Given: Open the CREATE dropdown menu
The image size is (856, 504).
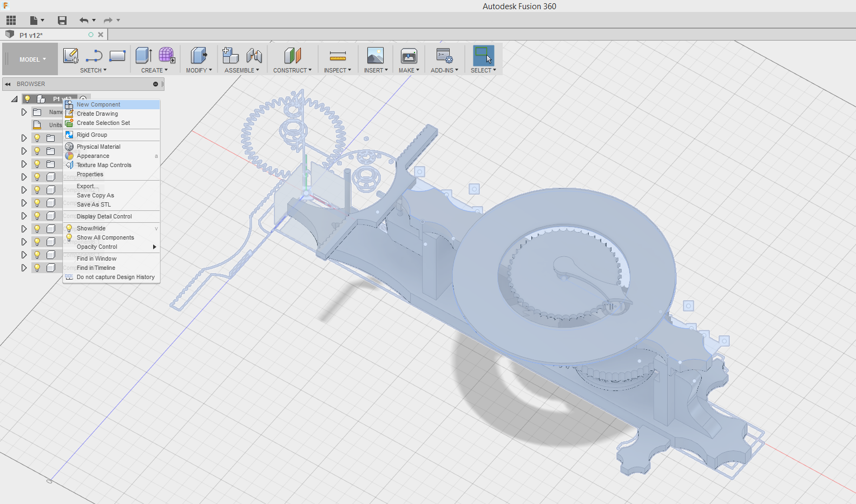Looking at the screenshot, I should pyautogui.click(x=155, y=70).
